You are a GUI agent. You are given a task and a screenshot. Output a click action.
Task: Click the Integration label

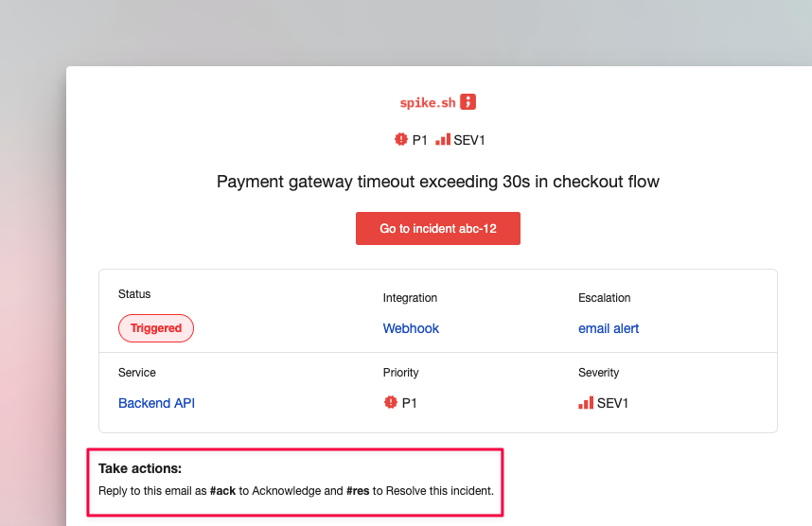tap(410, 298)
